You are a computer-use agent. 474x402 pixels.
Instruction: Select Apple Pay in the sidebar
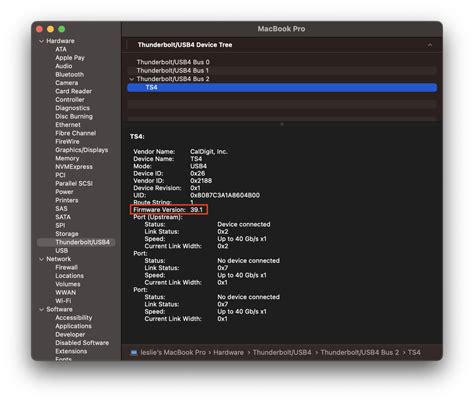point(70,58)
